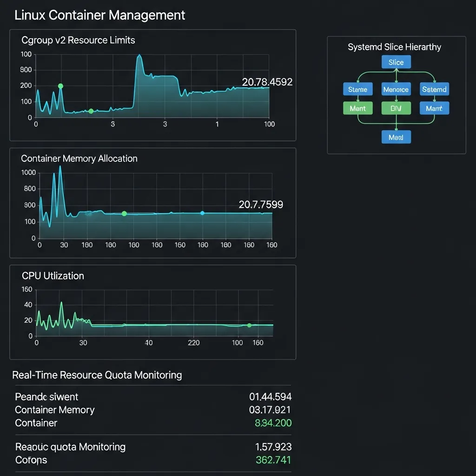The image size is (476, 476).
Task: Open the Linux Container Management header
Action: pos(100,15)
